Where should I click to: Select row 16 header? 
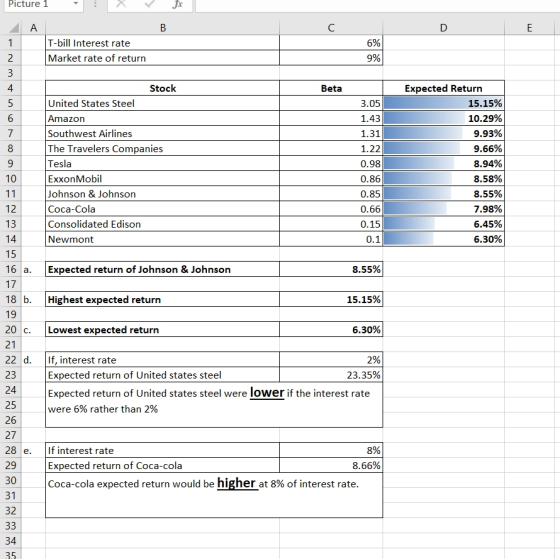click(x=11, y=269)
